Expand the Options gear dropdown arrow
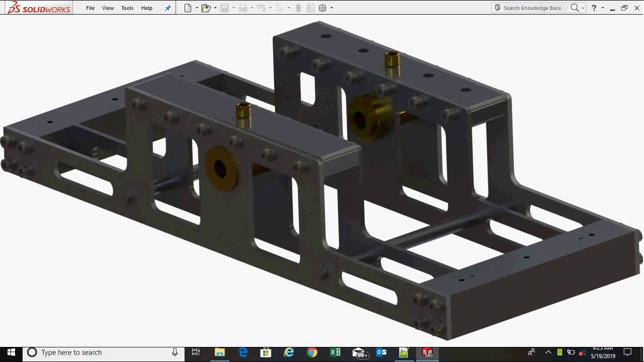 (331, 8)
